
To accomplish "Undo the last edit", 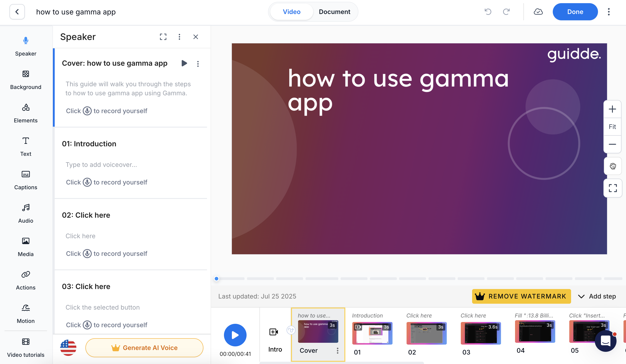I will click(488, 12).
